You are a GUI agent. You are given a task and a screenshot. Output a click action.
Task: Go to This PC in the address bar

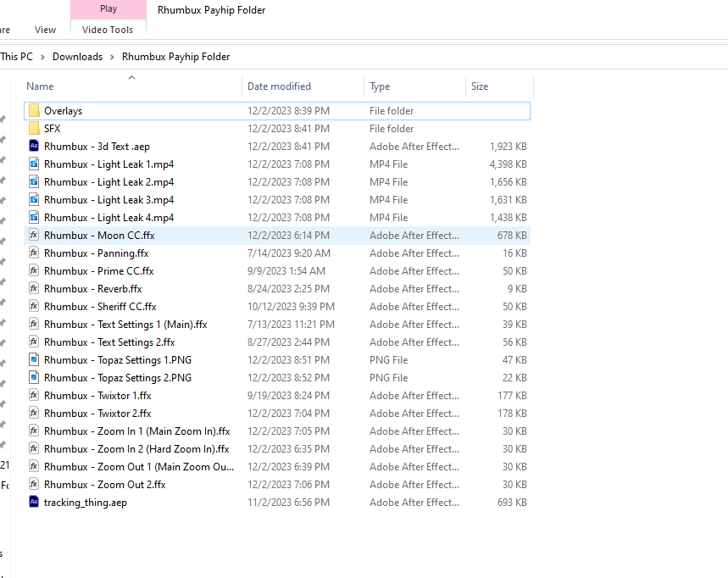coord(17,57)
